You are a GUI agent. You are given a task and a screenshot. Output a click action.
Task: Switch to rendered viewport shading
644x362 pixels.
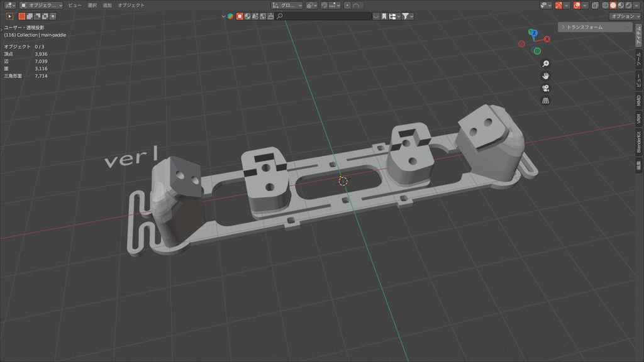[628, 5]
